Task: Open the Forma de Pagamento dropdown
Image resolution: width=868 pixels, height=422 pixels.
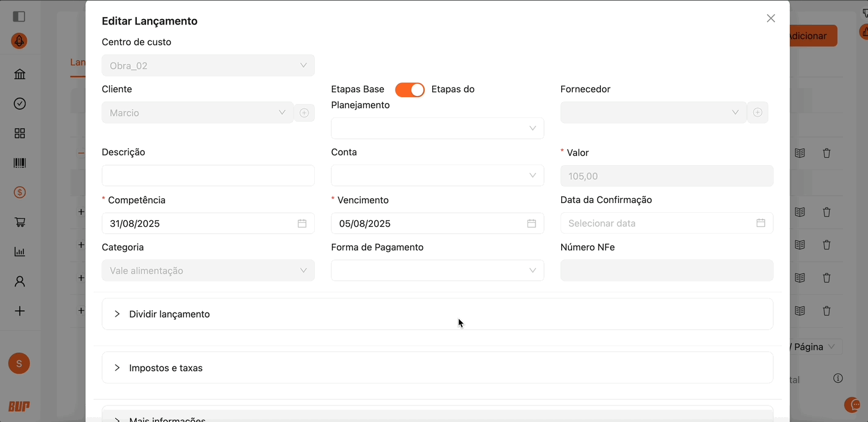Action: pyautogui.click(x=437, y=270)
